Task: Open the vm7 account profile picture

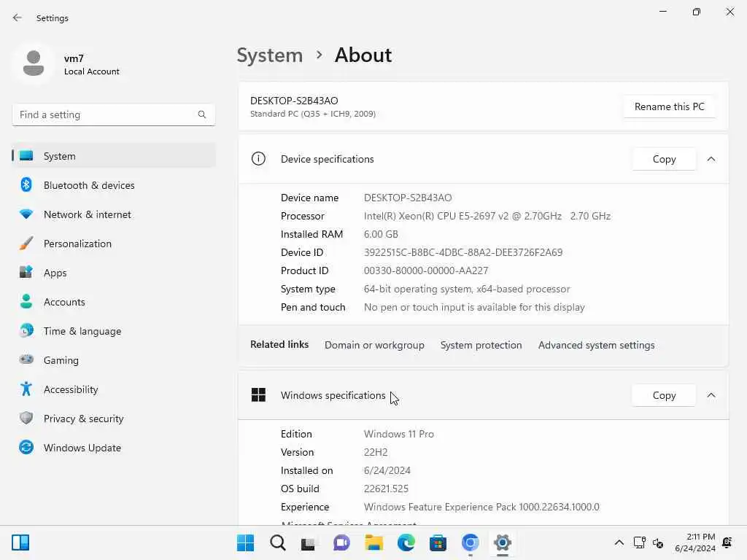Action: pyautogui.click(x=34, y=64)
